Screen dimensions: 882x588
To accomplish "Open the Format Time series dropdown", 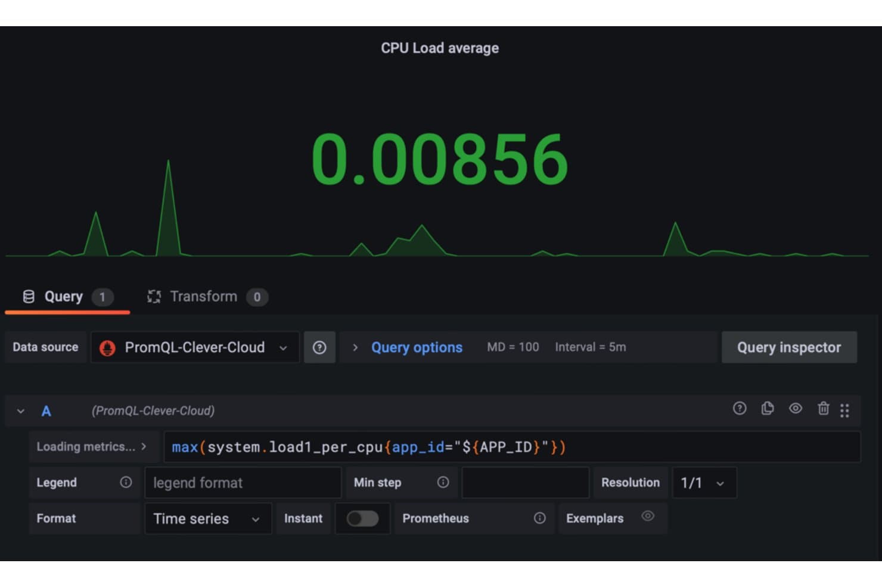I will 208,518.
